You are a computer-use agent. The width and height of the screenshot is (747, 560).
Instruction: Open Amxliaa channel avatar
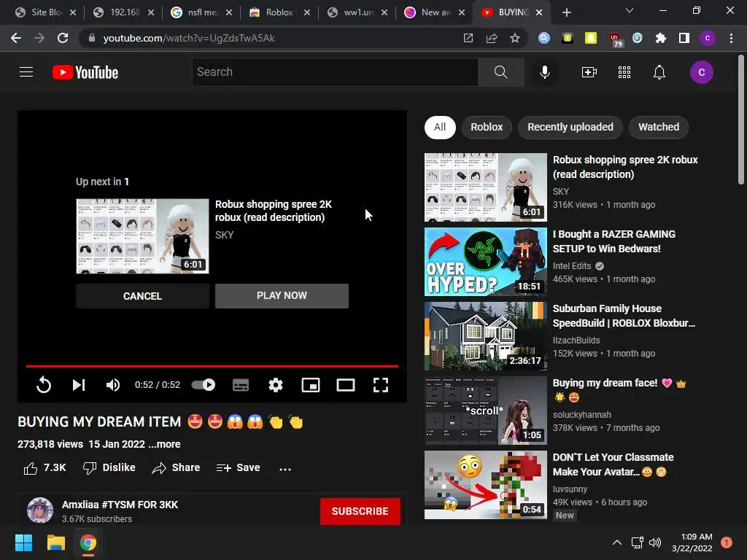40,510
